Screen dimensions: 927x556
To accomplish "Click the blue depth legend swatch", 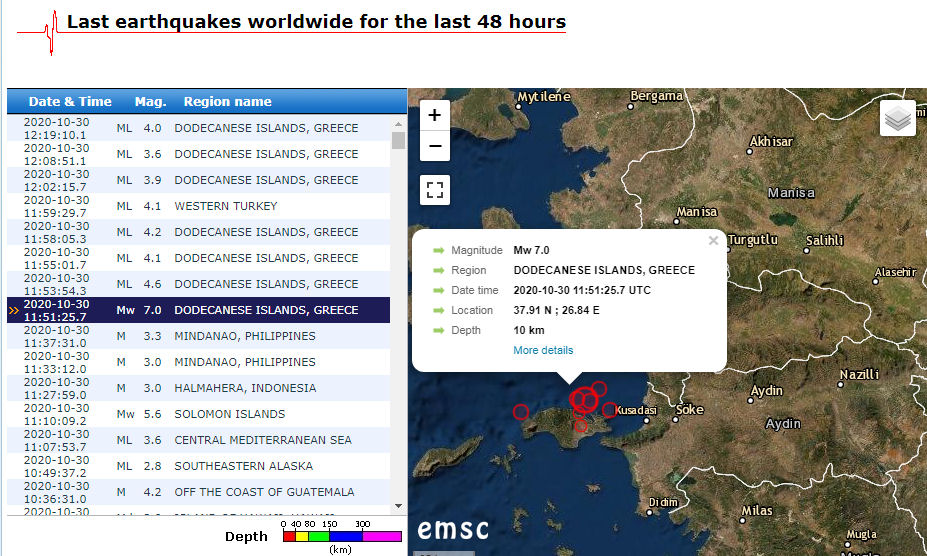I will click(346, 536).
